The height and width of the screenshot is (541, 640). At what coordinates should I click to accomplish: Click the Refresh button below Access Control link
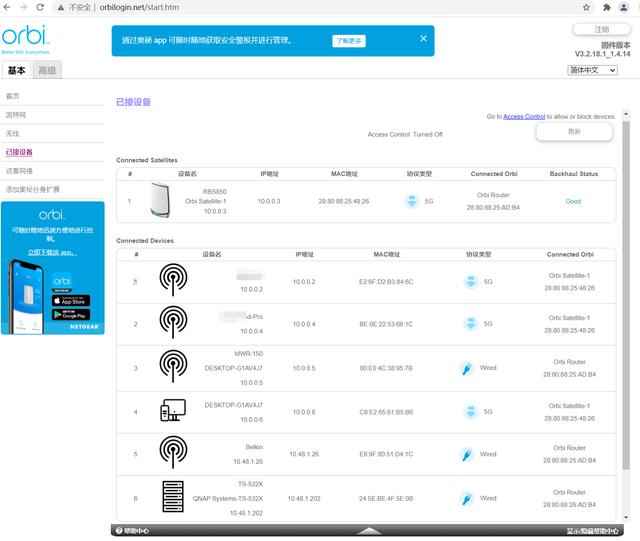click(574, 132)
